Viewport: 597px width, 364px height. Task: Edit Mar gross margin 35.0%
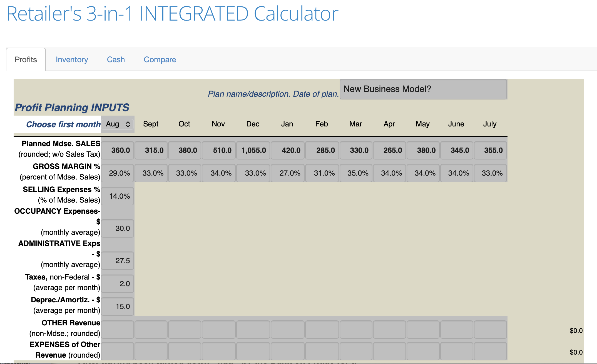[356, 173]
